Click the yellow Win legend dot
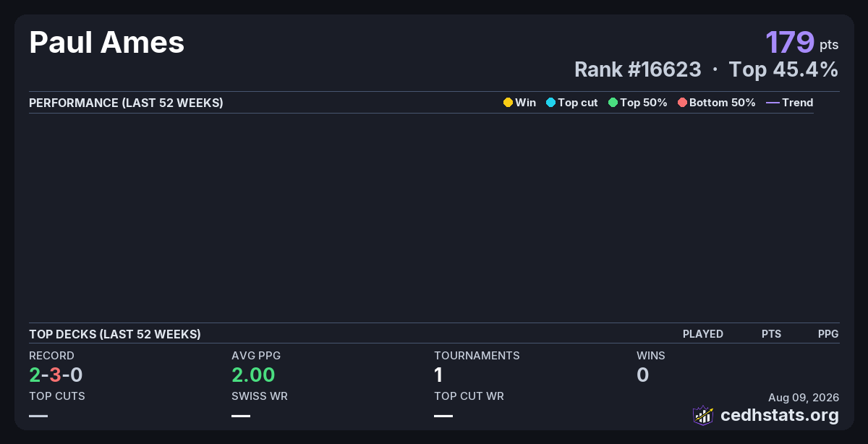The width and height of the screenshot is (868, 444). 508,103
